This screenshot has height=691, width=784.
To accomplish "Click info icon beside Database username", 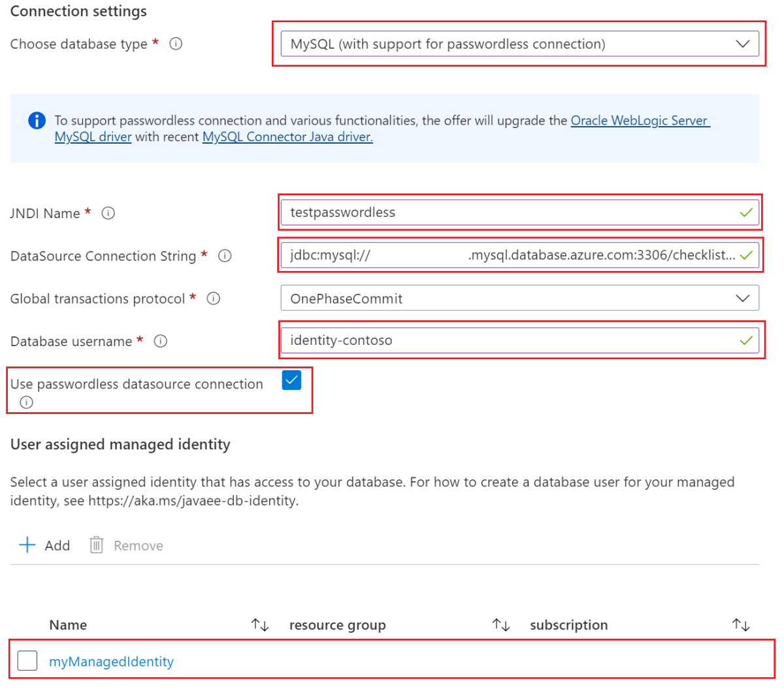I will tap(161, 341).
